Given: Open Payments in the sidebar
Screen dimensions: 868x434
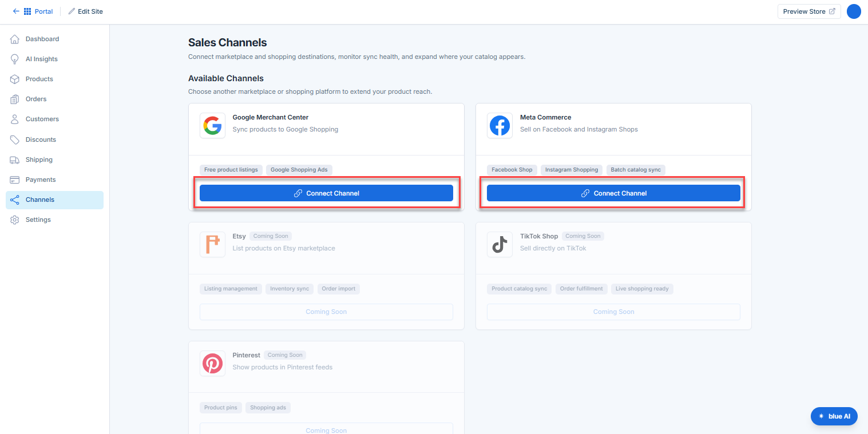Looking at the screenshot, I should pyautogui.click(x=54, y=180).
